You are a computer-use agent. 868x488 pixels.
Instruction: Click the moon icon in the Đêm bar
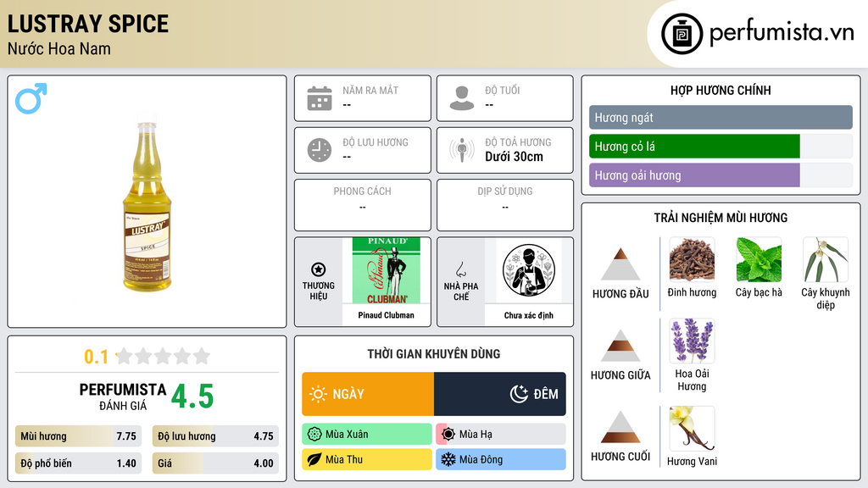519,394
